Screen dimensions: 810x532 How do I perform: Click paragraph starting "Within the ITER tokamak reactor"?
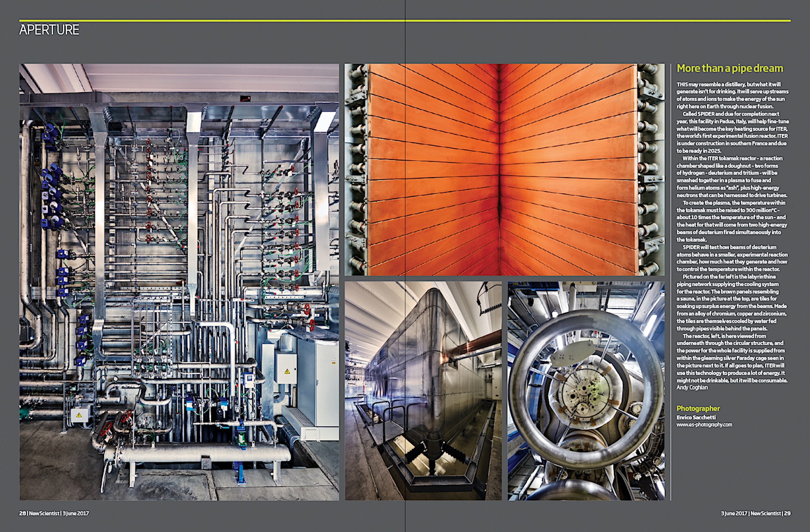(x=732, y=176)
